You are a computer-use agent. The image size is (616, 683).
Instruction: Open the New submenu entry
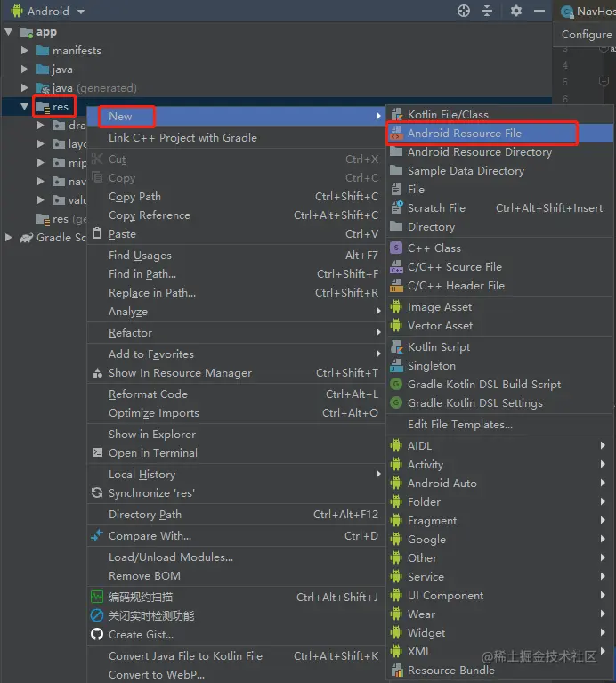(236, 117)
